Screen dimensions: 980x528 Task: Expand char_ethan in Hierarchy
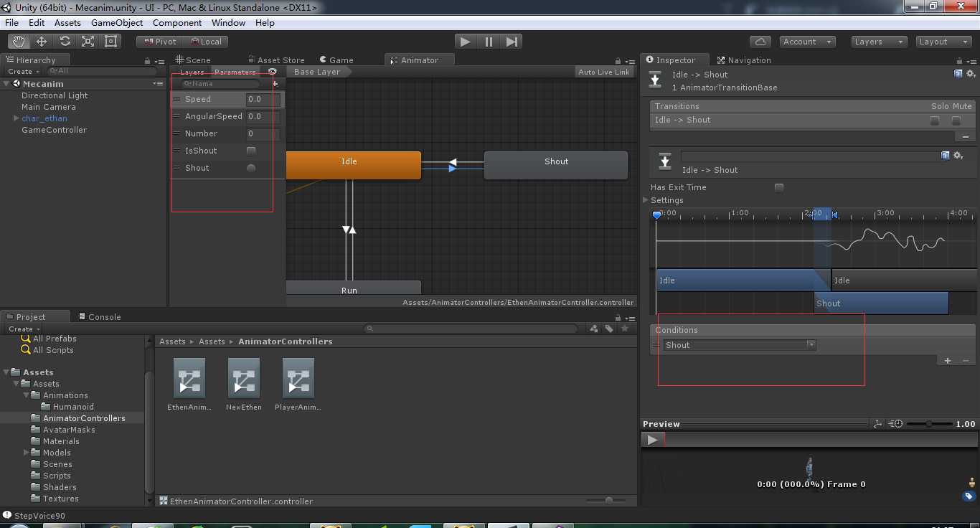pos(16,118)
